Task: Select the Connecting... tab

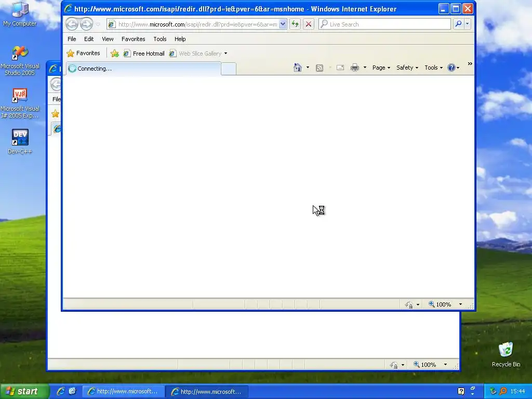Action: [x=143, y=69]
